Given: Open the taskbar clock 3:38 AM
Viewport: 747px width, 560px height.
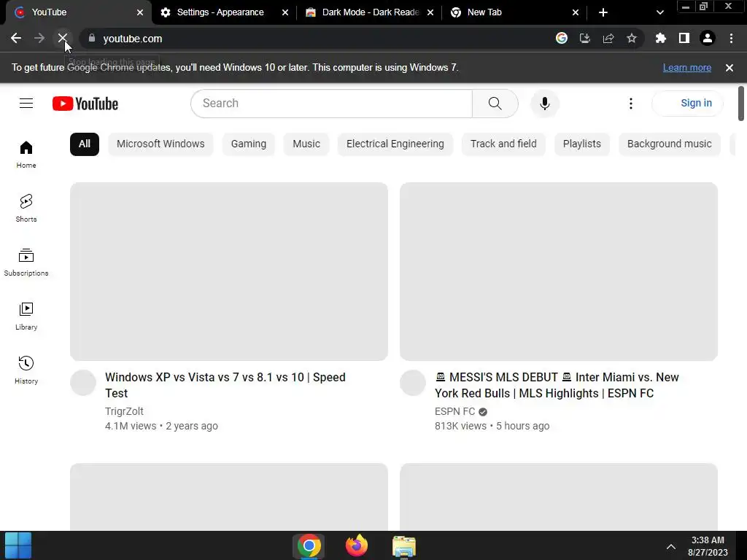Looking at the screenshot, I should point(708,545).
